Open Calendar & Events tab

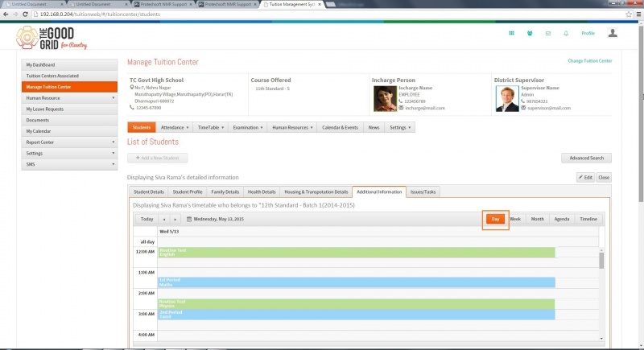tap(340, 128)
